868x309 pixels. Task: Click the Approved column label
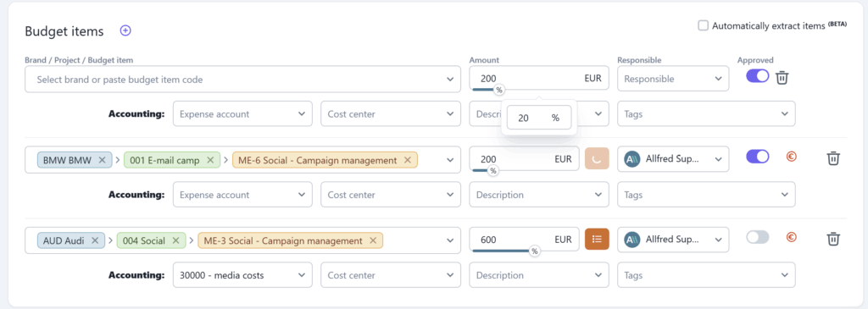(x=755, y=60)
